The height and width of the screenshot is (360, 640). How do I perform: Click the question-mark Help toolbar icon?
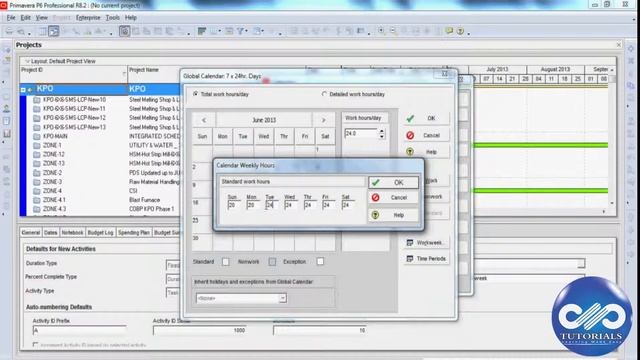(x=460, y=31)
